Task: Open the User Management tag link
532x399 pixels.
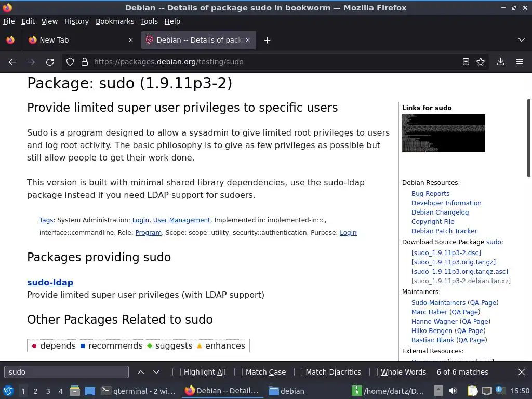Action: click(x=181, y=220)
